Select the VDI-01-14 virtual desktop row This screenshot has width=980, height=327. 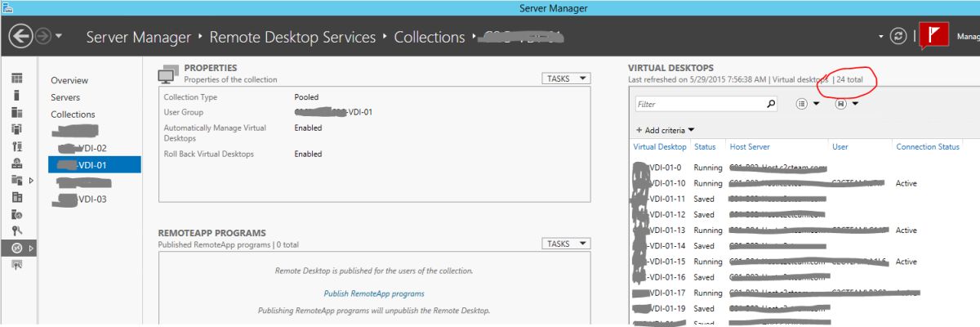pos(804,246)
